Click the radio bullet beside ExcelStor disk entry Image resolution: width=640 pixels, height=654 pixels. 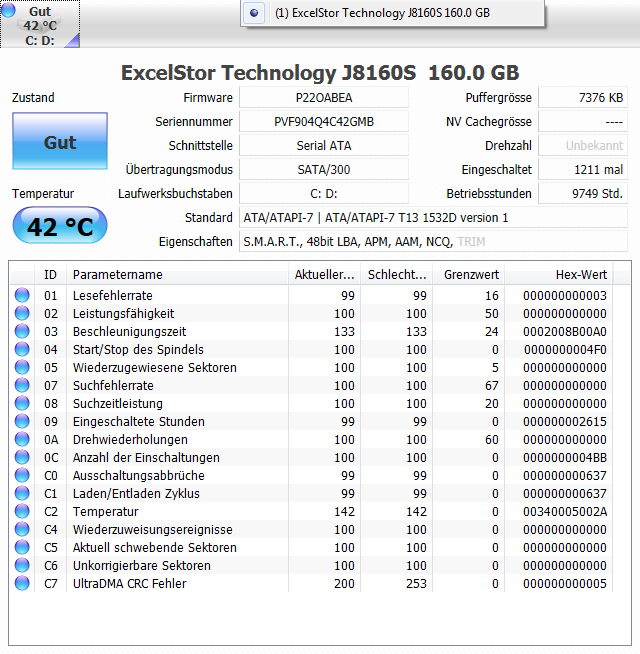(254, 13)
